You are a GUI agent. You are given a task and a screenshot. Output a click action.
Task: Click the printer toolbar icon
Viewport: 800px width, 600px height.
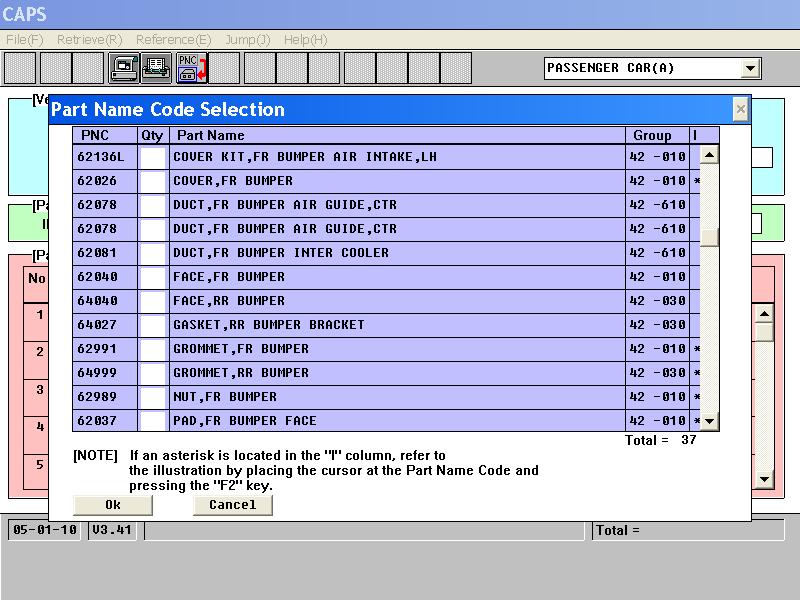click(x=156, y=68)
